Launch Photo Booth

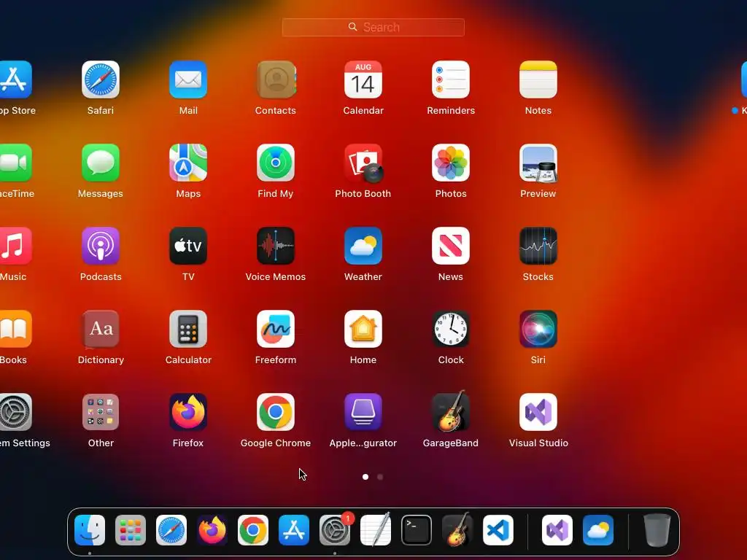[363, 163]
